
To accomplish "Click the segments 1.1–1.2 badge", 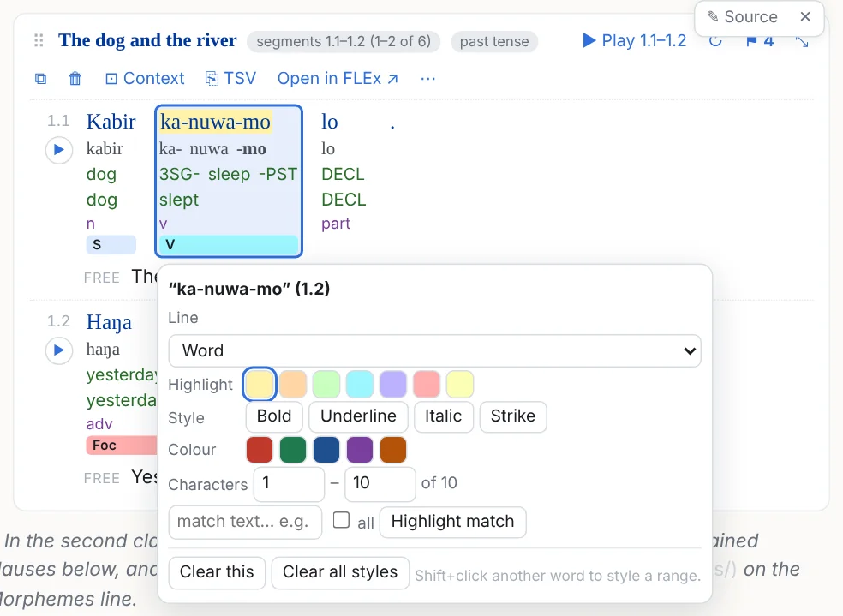I will 344,41.
